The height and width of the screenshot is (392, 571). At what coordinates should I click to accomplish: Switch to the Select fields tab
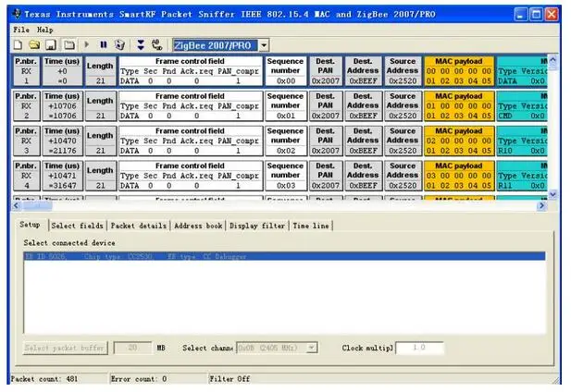[x=77, y=226]
